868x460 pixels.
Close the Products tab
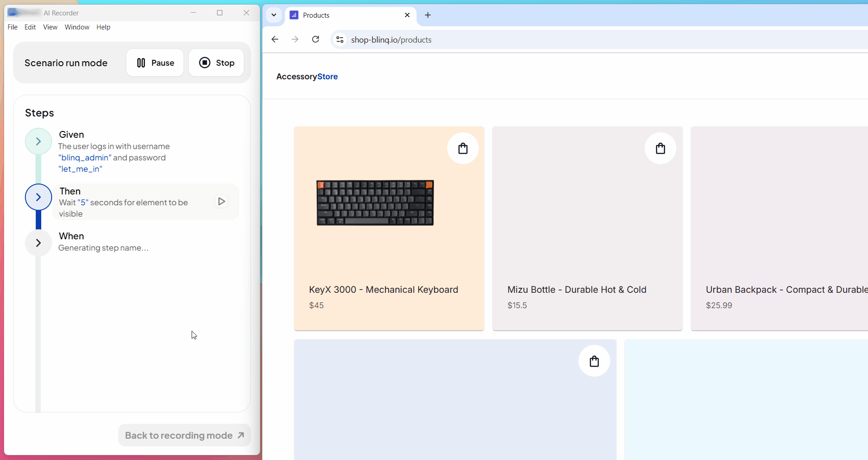407,15
